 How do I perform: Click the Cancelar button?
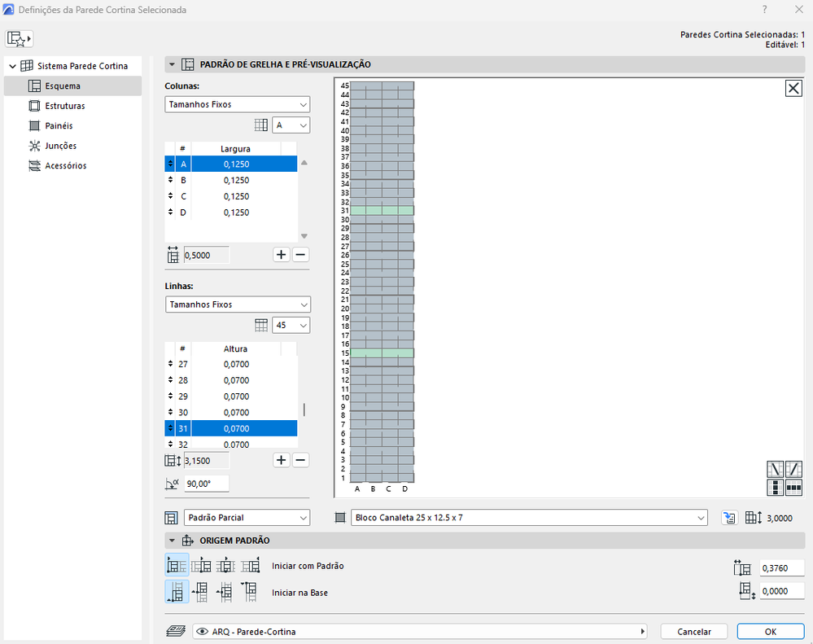pos(693,632)
